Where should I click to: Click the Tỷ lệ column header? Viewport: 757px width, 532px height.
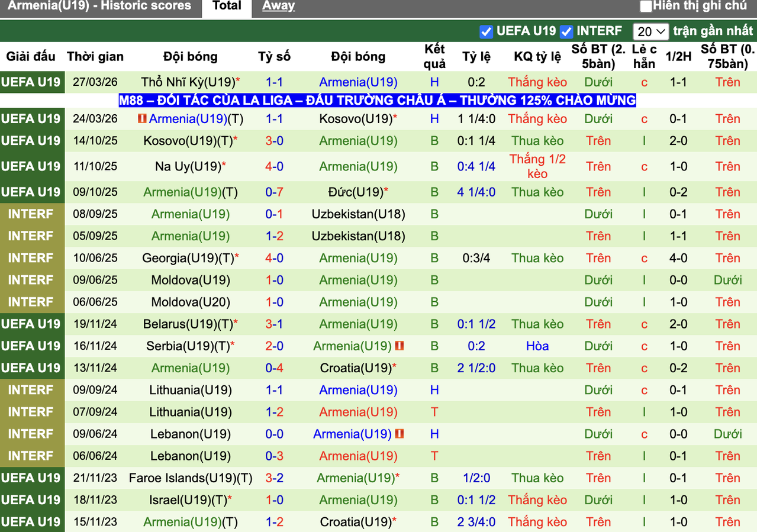pos(476,57)
